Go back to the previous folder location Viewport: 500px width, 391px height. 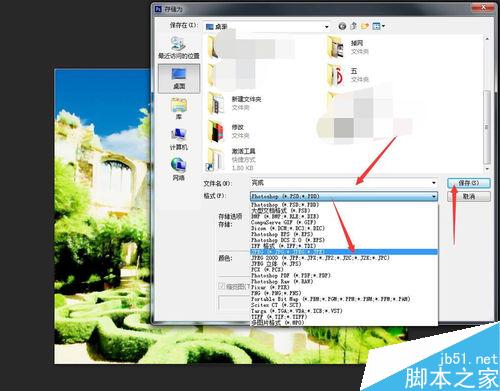click(342, 26)
